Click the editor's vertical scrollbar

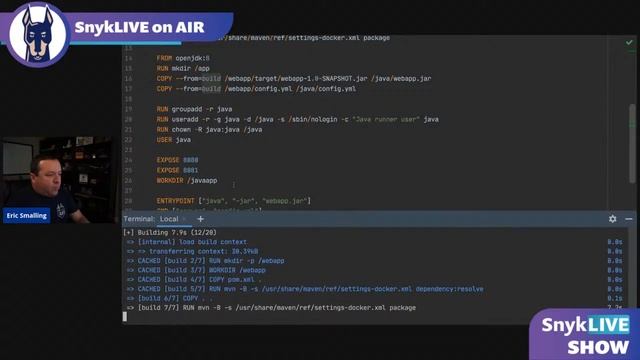[632, 143]
